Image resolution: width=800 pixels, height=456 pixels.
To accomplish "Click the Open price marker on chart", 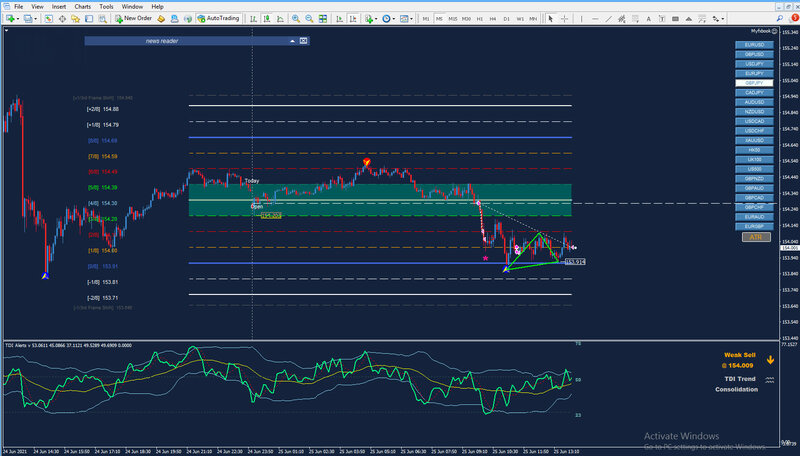I will pyautogui.click(x=257, y=207).
